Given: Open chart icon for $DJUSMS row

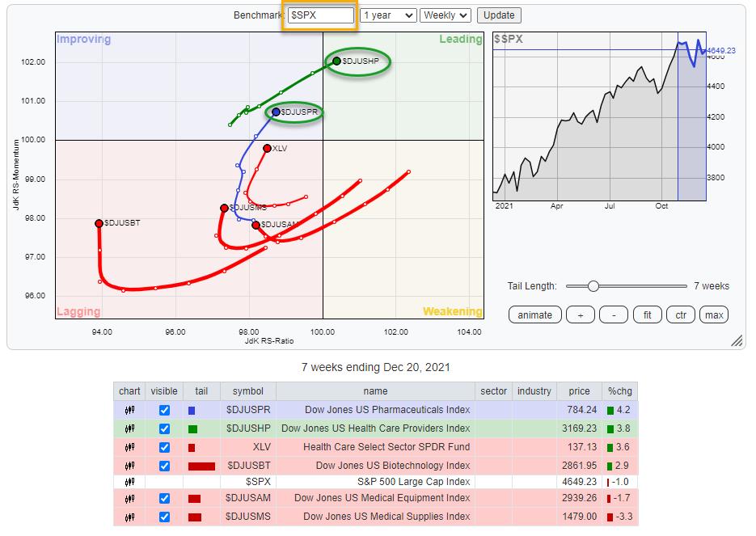Looking at the screenshot, I should 129,517.
